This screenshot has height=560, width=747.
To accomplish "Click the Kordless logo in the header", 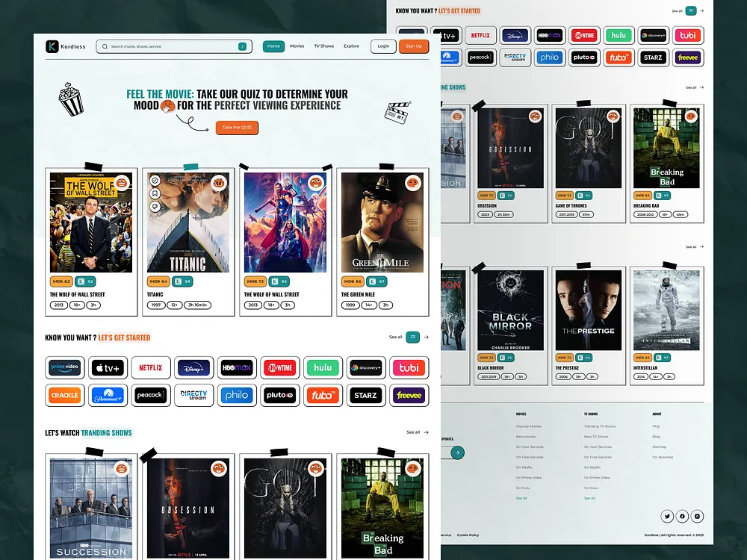I will click(66, 46).
